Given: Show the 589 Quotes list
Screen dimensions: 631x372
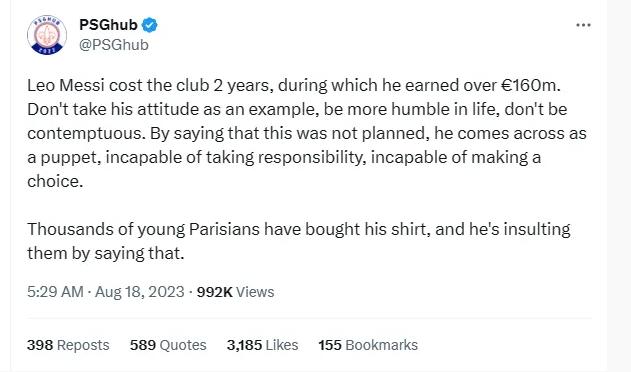Looking at the screenshot, I should (x=168, y=345).
